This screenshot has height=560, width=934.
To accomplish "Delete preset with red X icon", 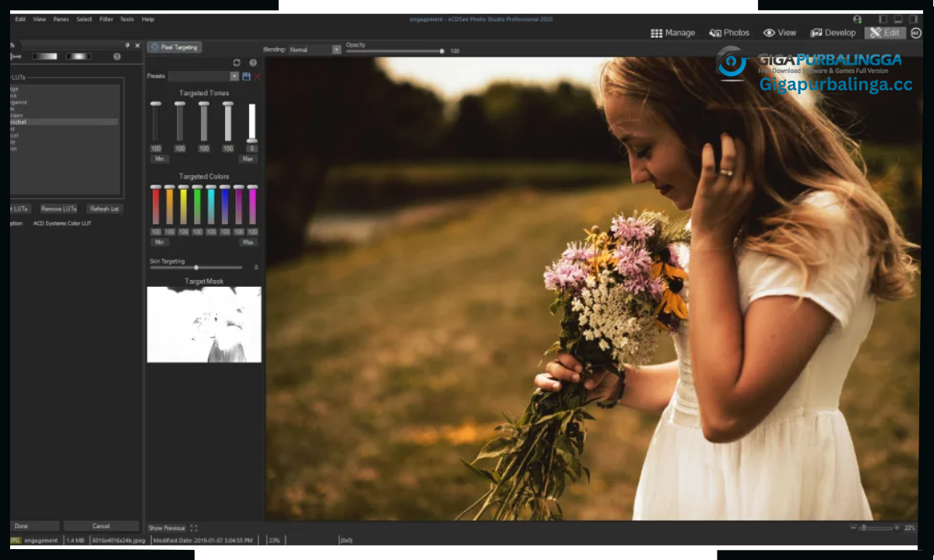I will click(x=257, y=76).
